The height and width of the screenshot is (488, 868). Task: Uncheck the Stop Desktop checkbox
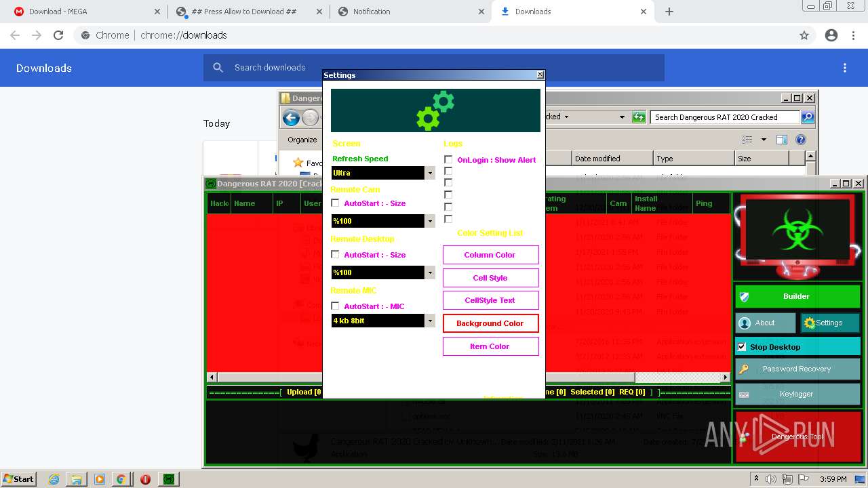(x=742, y=347)
